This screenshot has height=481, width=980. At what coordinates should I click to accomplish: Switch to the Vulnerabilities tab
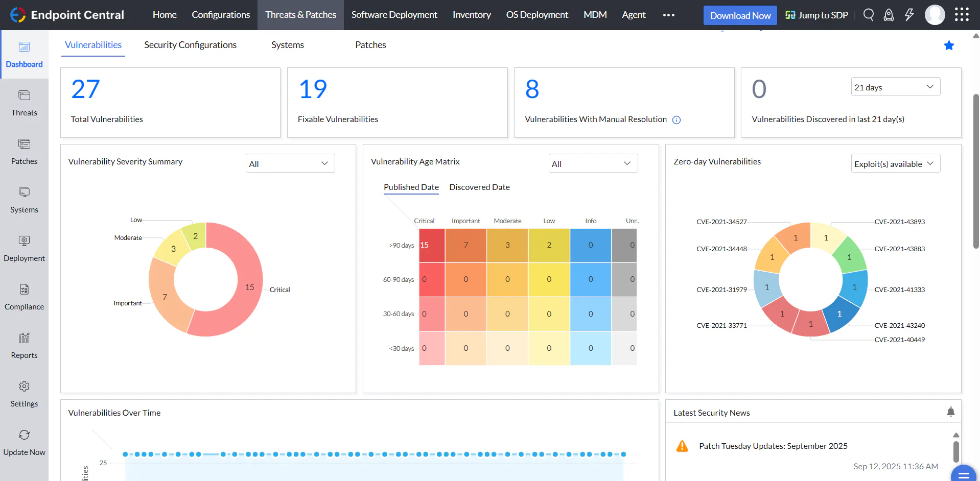click(93, 45)
